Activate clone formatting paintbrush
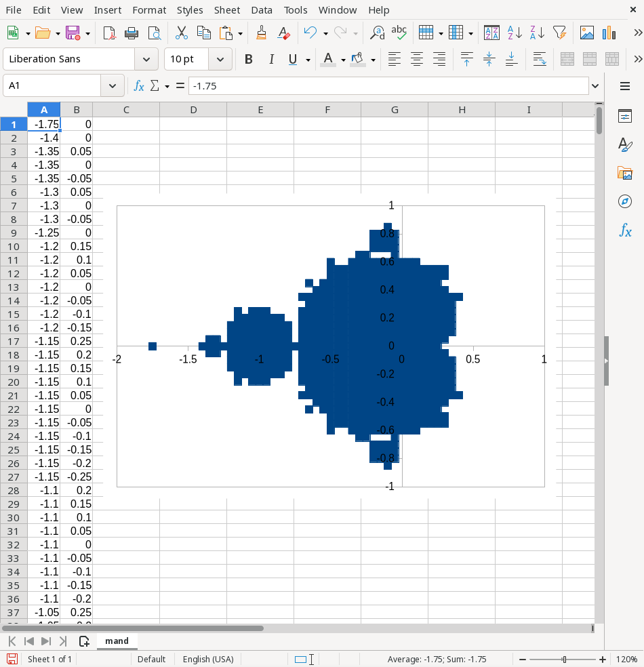 [x=261, y=33]
